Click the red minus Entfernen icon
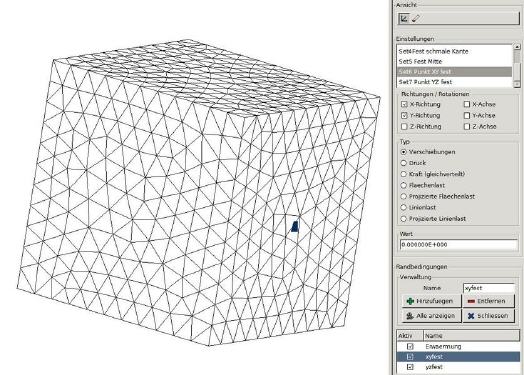 coord(471,301)
